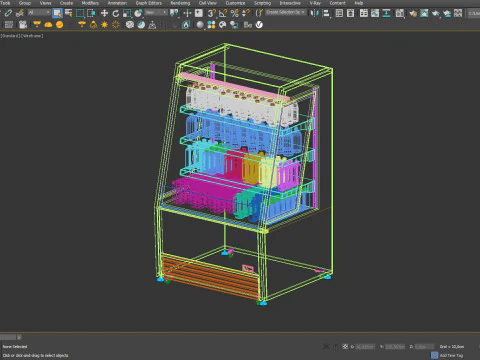Open Rendered Frame Window icon
This screenshot has height=360, width=480.
pyautogui.click(x=424, y=13)
